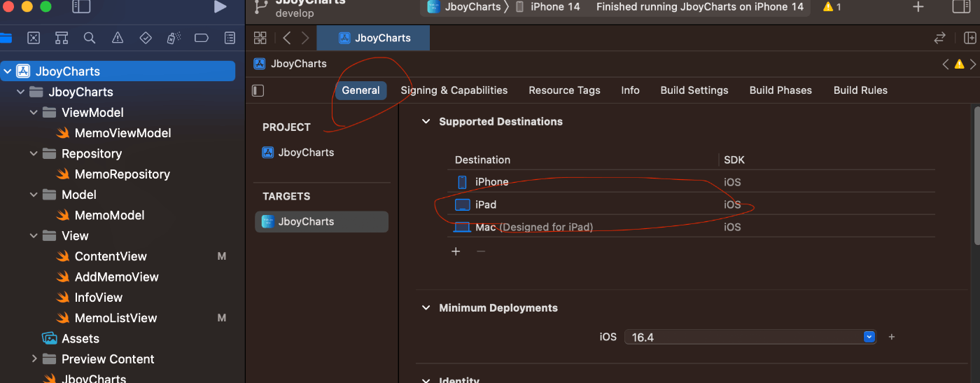Collapse the JboyCharts folder disclosure
980x383 pixels.
pos(20,92)
